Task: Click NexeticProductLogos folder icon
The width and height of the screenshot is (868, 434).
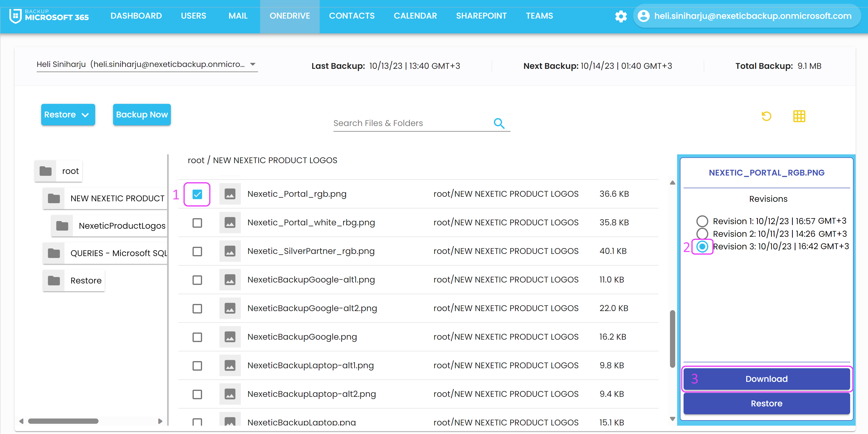Action: (62, 226)
